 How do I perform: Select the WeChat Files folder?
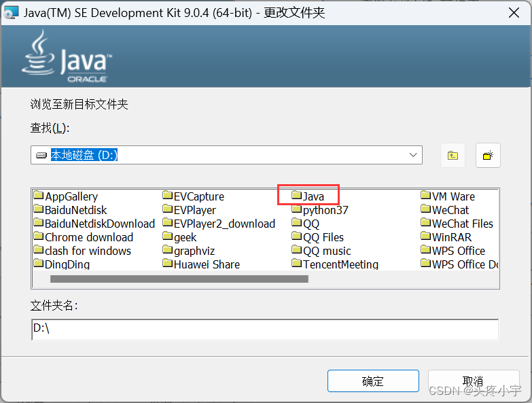click(457, 224)
